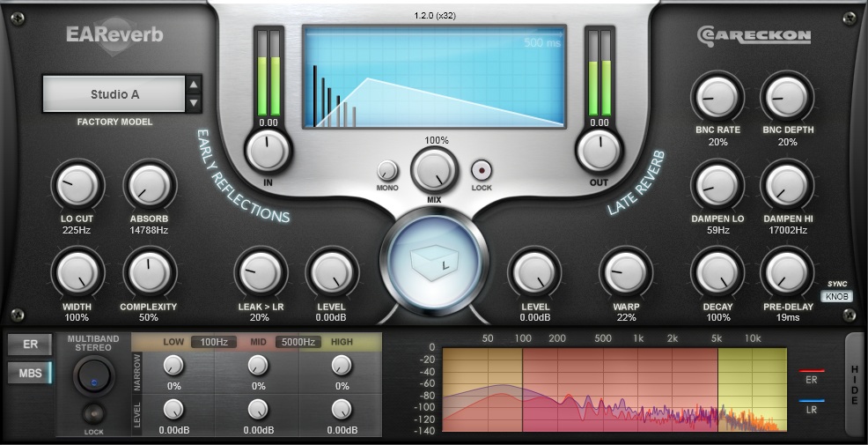This screenshot has width=868, height=445.
Task: Click the MID band NARROW knob
Action: tap(258, 365)
